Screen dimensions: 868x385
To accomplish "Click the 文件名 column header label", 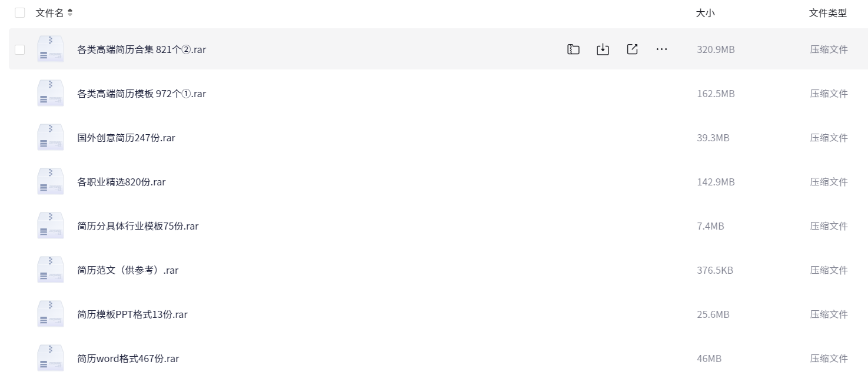I will point(49,13).
